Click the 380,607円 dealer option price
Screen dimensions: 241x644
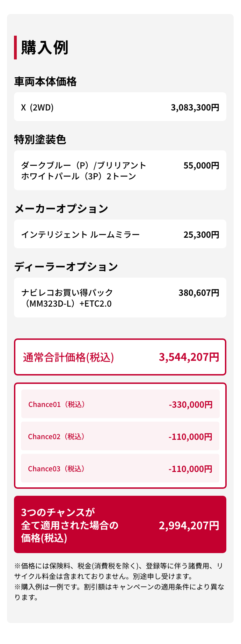199,293
